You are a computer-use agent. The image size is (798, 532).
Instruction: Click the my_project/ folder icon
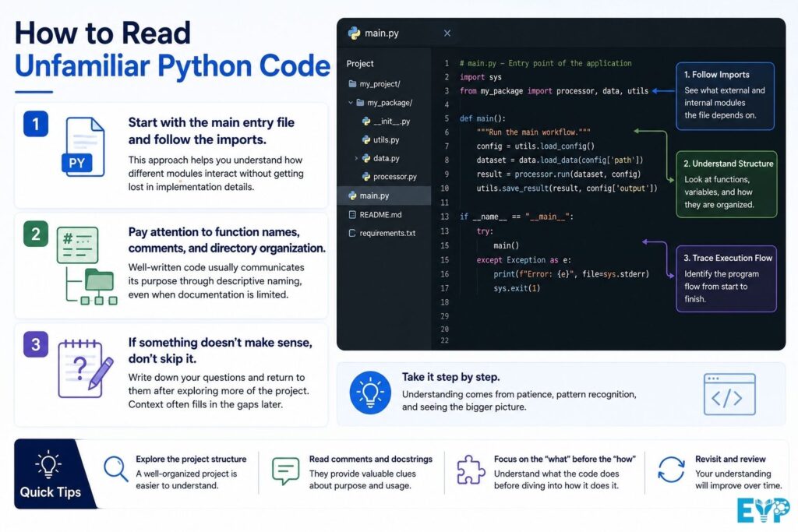[352, 83]
